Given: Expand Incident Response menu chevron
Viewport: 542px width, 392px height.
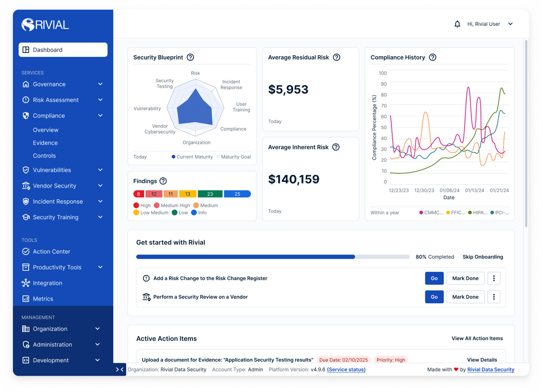Looking at the screenshot, I should [x=100, y=201].
